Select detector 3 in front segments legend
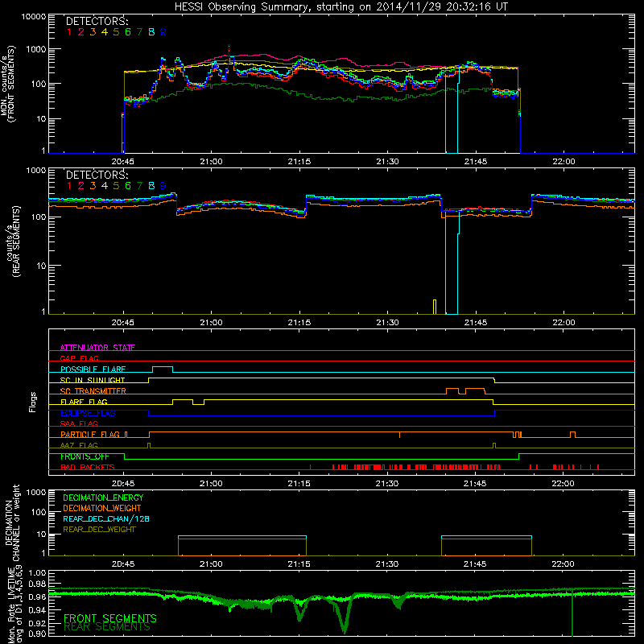The width and height of the screenshot is (644, 644). pos(93,32)
